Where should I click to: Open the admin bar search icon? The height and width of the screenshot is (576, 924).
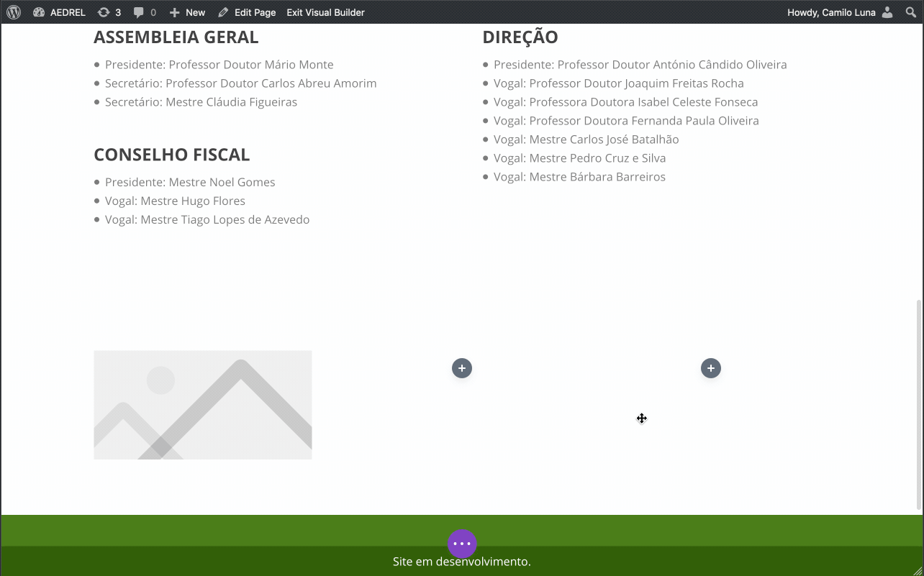coord(911,12)
